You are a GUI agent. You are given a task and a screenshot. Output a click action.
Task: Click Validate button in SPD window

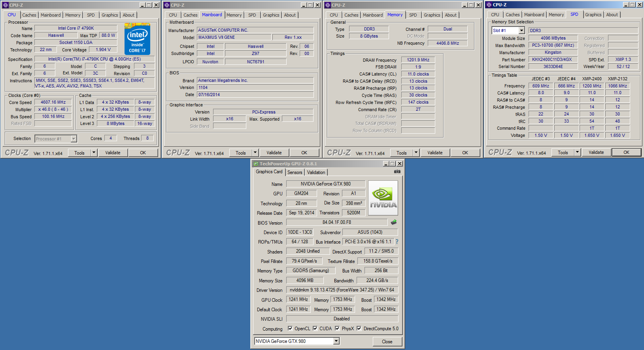[x=596, y=152]
